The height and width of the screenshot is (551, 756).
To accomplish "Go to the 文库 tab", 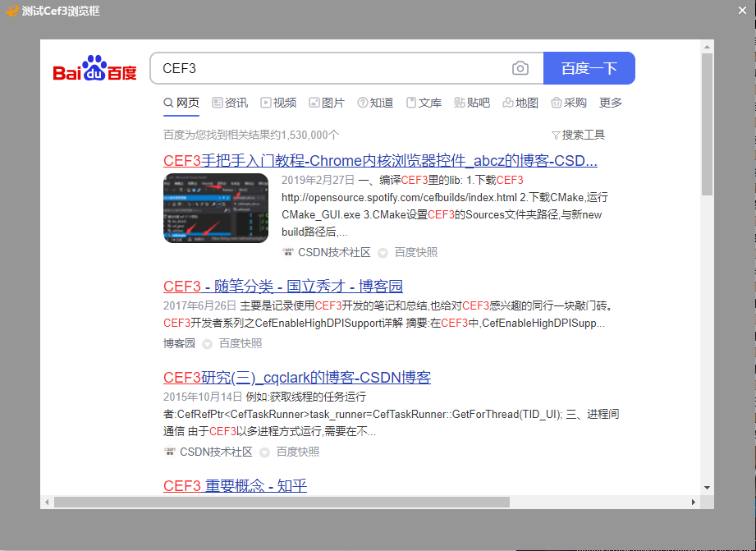I will point(424,103).
